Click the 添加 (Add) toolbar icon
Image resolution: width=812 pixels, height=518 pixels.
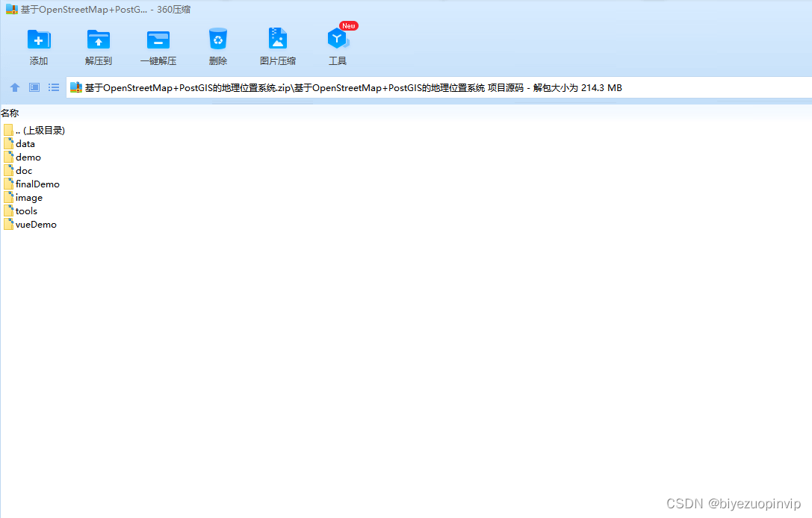click(39, 40)
